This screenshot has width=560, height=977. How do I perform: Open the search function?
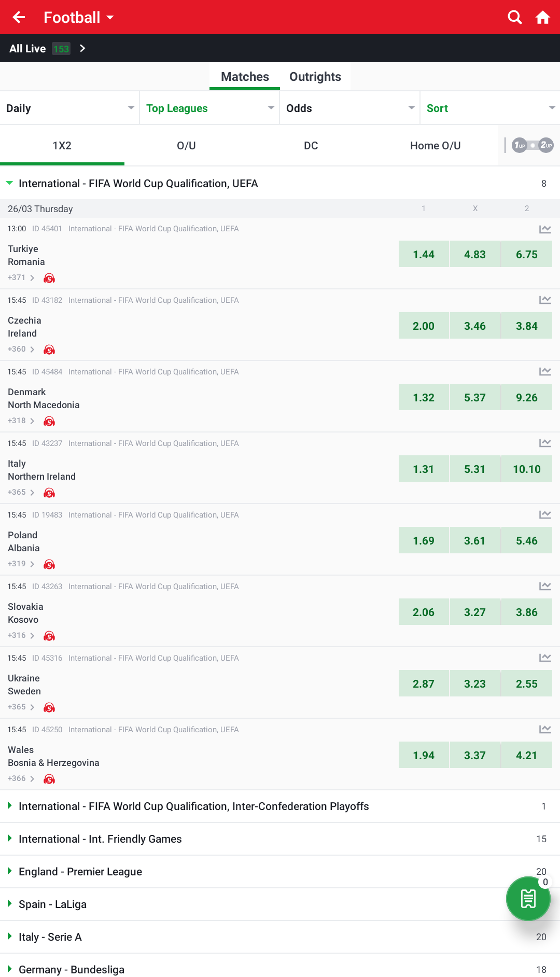(x=514, y=17)
